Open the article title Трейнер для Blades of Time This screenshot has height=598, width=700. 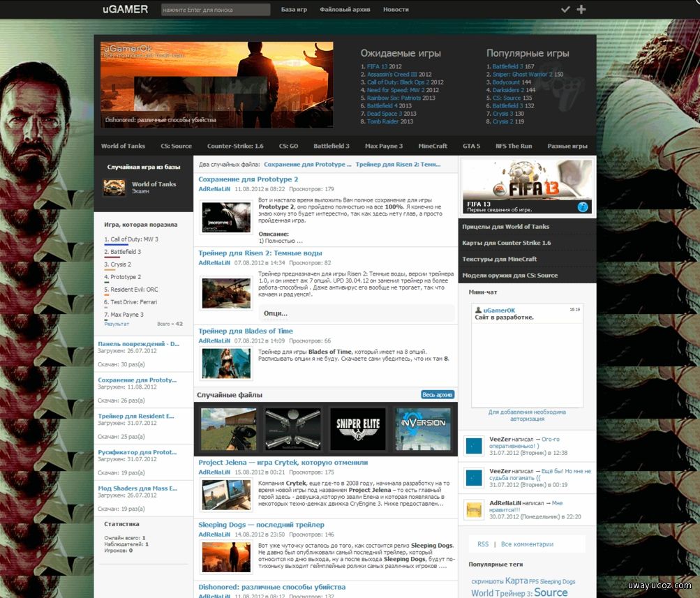coord(246,331)
